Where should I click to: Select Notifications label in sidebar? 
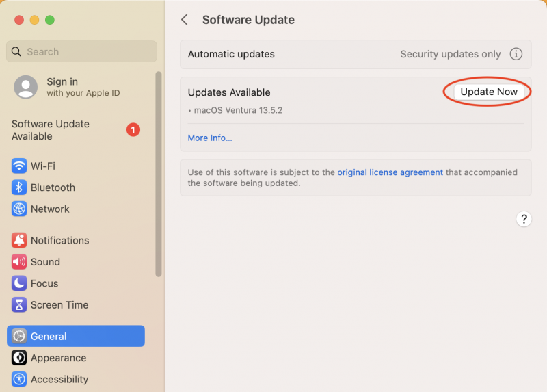59,240
